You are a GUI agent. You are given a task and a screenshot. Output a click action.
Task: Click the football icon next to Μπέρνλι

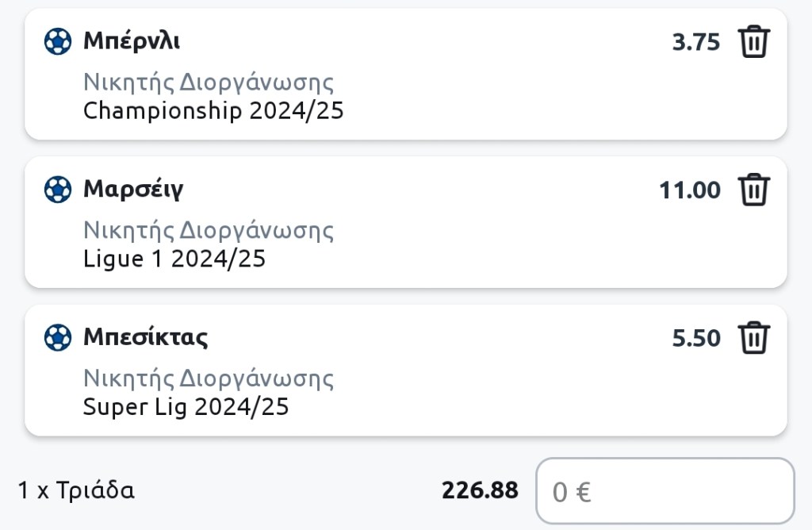point(58,41)
